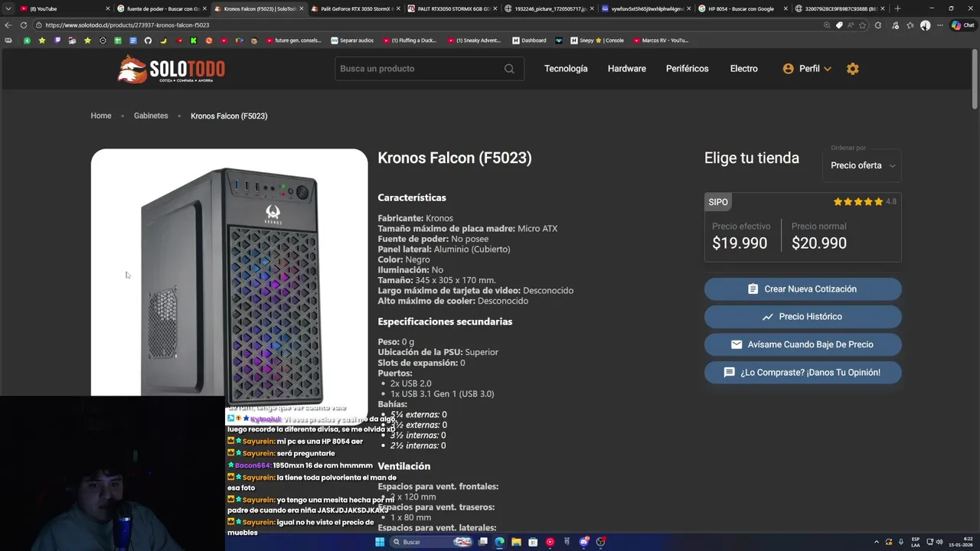Screen dimensions: 980x551
Task: Open the Windows Start button
Action: pos(380,542)
